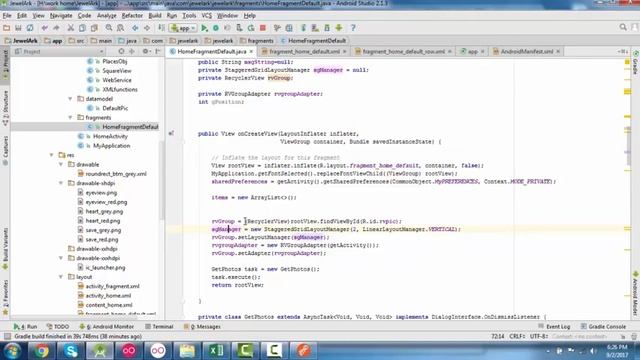This screenshot has height=360, width=640.
Task: Open Skype from the taskbar
Action: (x=70, y=351)
